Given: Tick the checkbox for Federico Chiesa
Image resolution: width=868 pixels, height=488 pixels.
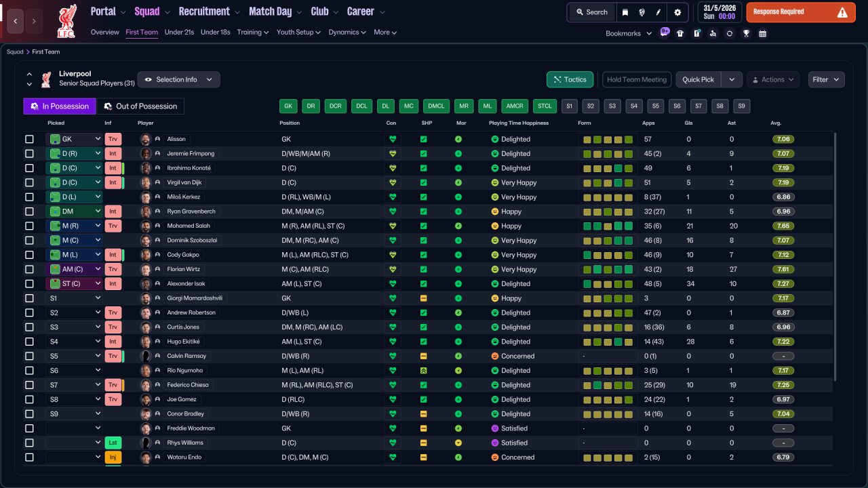Looking at the screenshot, I should 29,385.
